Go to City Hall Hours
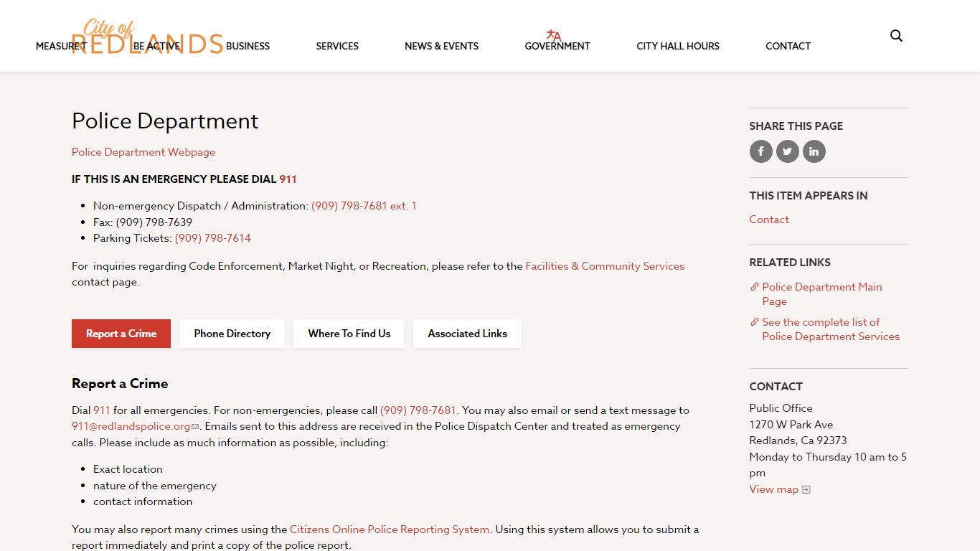 tap(678, 46)
